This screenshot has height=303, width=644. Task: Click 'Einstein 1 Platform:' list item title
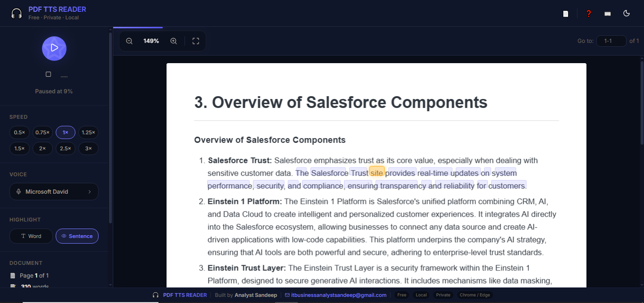(x=245, y=202)
